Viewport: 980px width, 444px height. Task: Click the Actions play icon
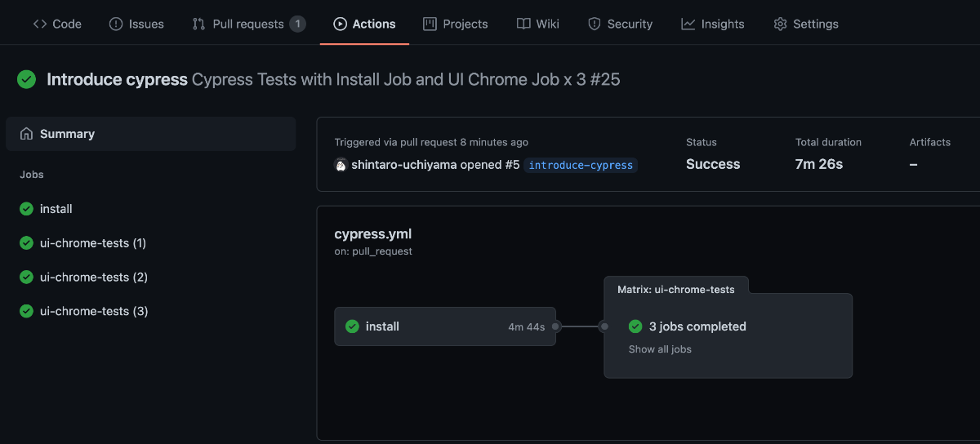(341, 24)
